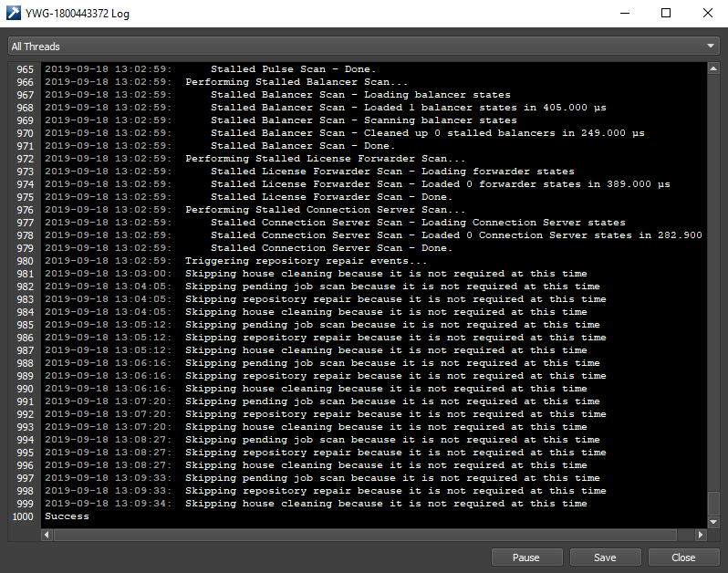728x573 pixels.
Task: Click 'Cleaned up 0 stalled balancers' line
Action: [345, 133]
